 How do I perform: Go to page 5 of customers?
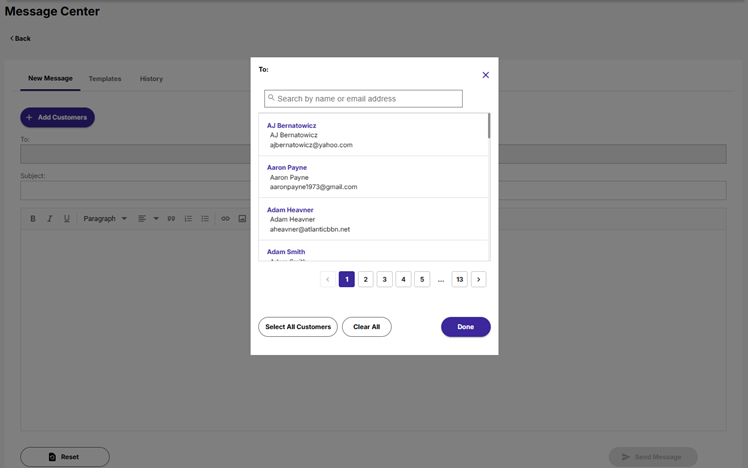(x=422, y=280)
